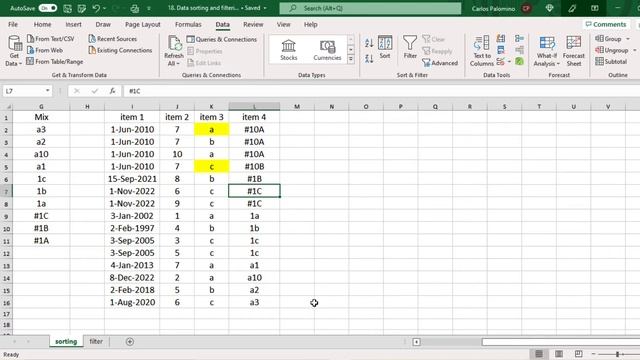Toggle the AutoSave switch
The height and width of the screenshot is (360, 640).
(x=48, y=8)
